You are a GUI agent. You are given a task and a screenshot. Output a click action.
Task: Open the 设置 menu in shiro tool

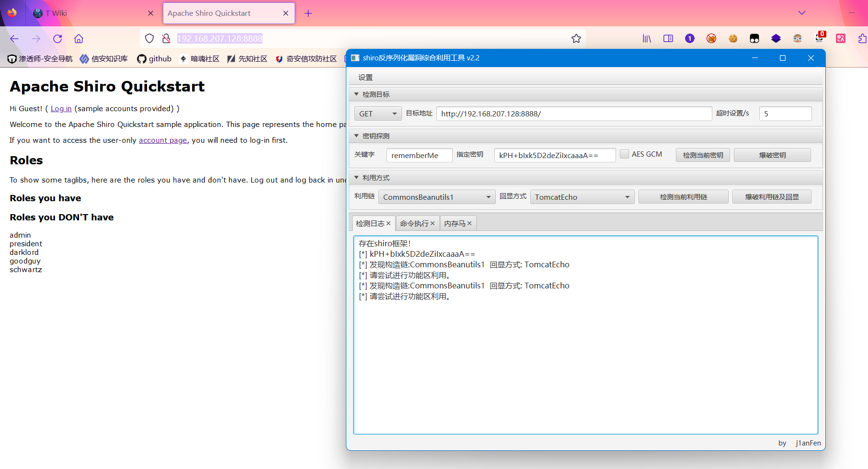coord(365,78)
